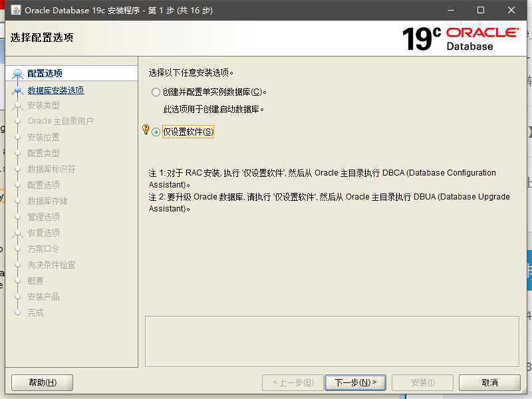This screenshot has height=399, width=532.
Task: Click the 安装类型 step in sidebar
Action: pos(43,106)
